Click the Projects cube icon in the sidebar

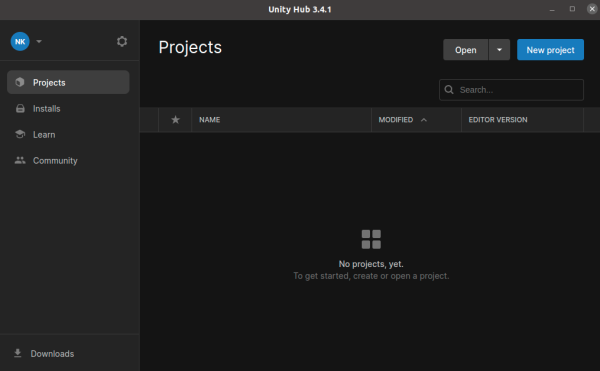[20, 82]
